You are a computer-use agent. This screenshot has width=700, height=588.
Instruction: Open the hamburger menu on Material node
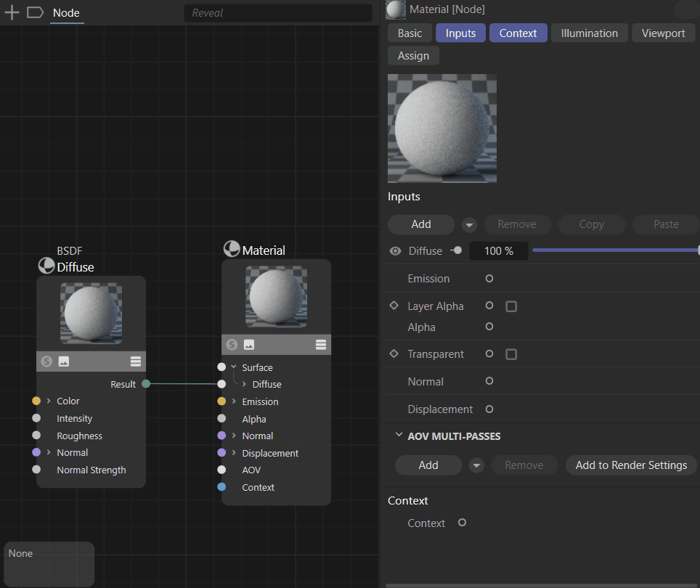pos(321,345)
